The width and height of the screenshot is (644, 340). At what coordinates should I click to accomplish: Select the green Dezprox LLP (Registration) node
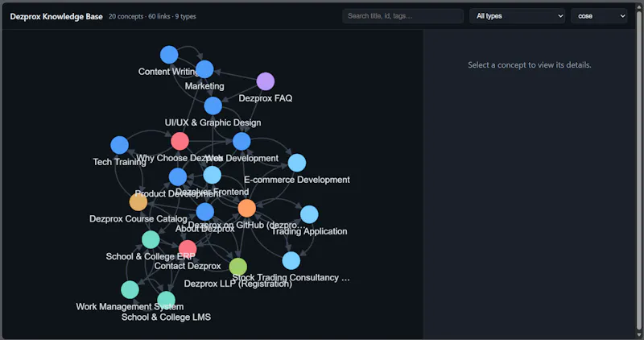click(x=237, y=267)
